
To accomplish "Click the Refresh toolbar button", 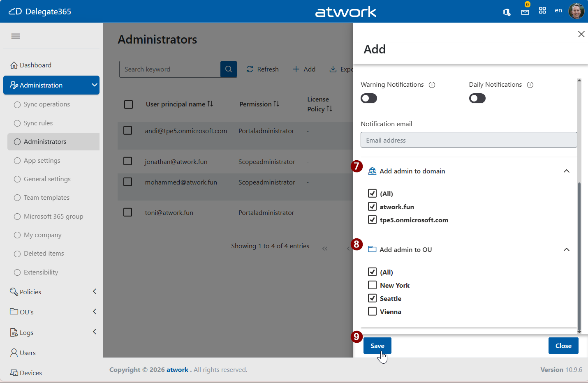I will click(x=262, y=69).
